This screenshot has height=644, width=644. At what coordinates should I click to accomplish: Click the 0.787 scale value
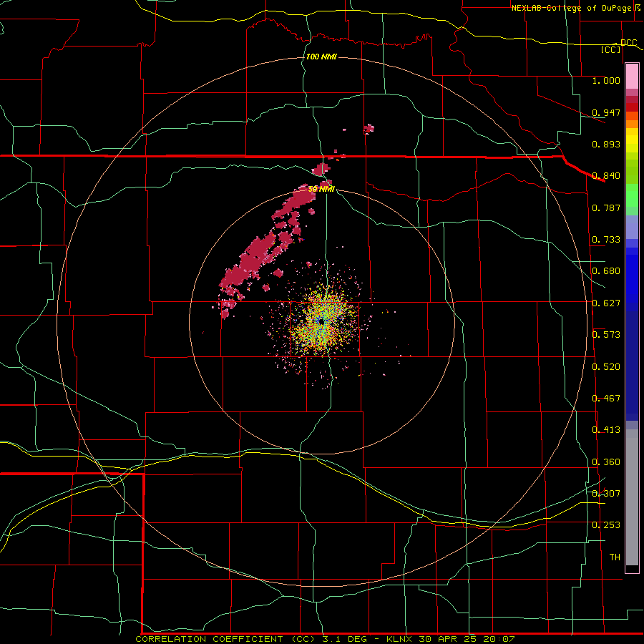(606, 208)
